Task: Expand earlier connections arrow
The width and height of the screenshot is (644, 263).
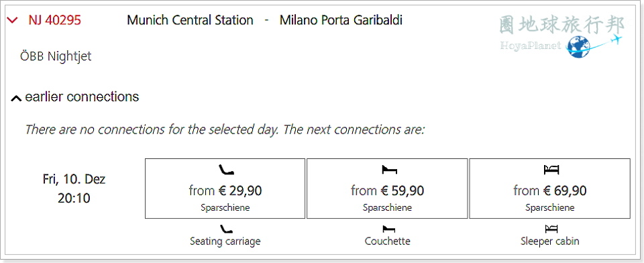Action: click(16, 98)
